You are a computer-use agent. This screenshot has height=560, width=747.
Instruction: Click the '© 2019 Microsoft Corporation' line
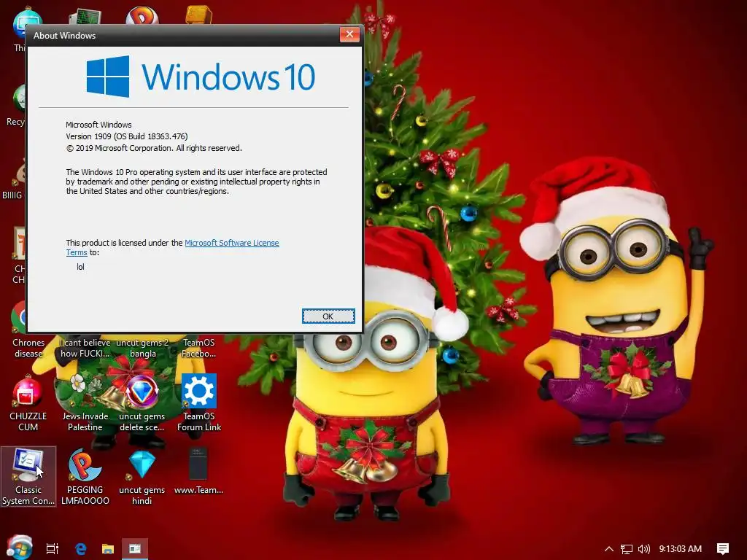click(x=154, y=148)
